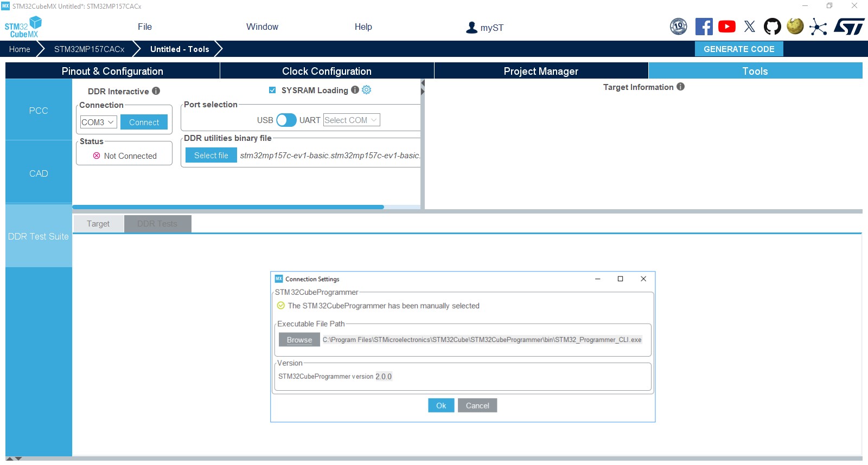868x465 pixels.
Task: Click 'The STM32CubeProgrammer has been manually selected' text
Action: tap(384, 306)
